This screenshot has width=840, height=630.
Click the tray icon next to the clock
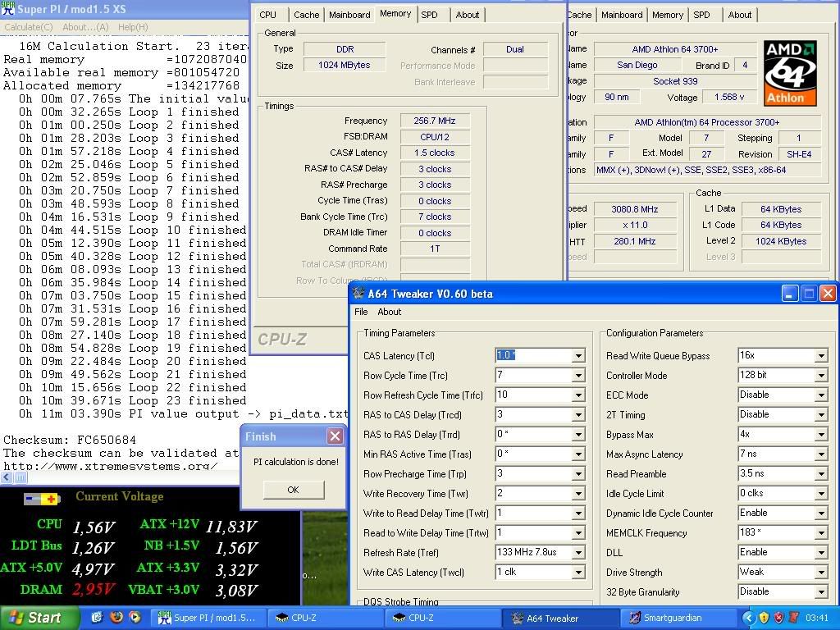tap(794, 618)
